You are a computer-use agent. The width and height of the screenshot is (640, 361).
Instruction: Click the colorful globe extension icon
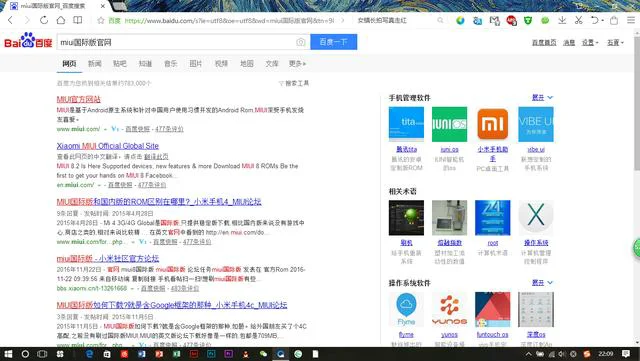point(460,20)
